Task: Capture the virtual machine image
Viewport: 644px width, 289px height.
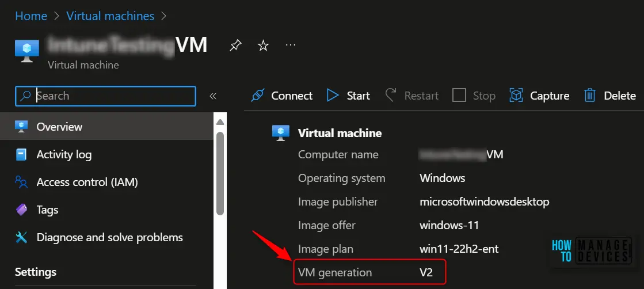Action: pos(539,96)
